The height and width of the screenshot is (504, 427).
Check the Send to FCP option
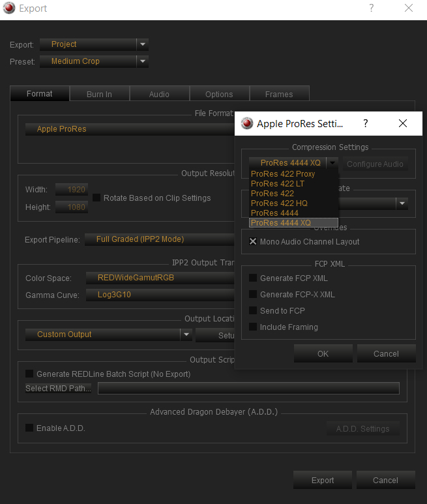coord(253,310)
